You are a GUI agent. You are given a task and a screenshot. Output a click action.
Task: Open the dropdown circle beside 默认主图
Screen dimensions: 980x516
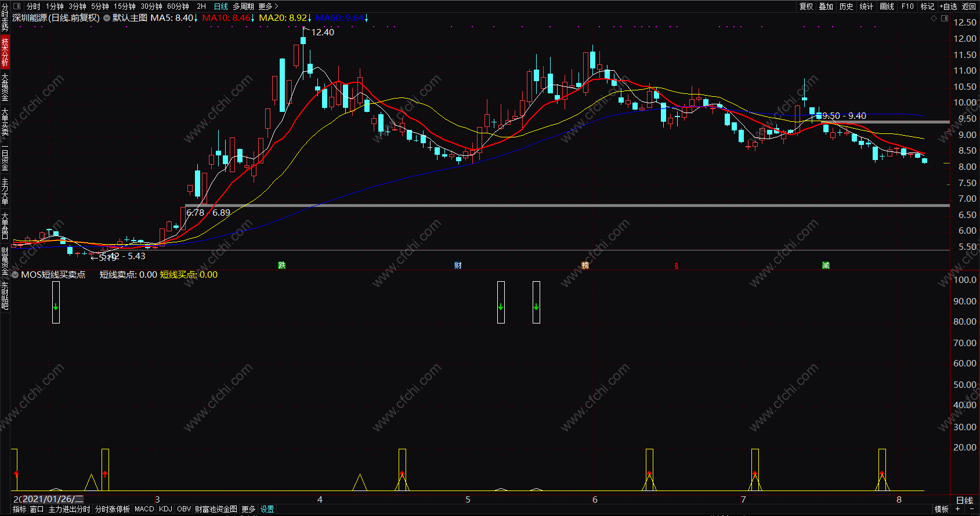click(x=107, y=18)
